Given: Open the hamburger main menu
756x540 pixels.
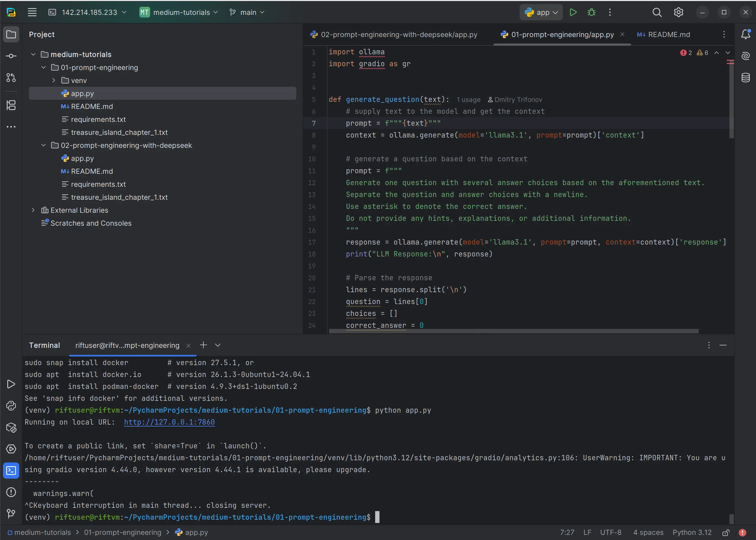Looking at the screenshot, I should [x=32, y=12].
